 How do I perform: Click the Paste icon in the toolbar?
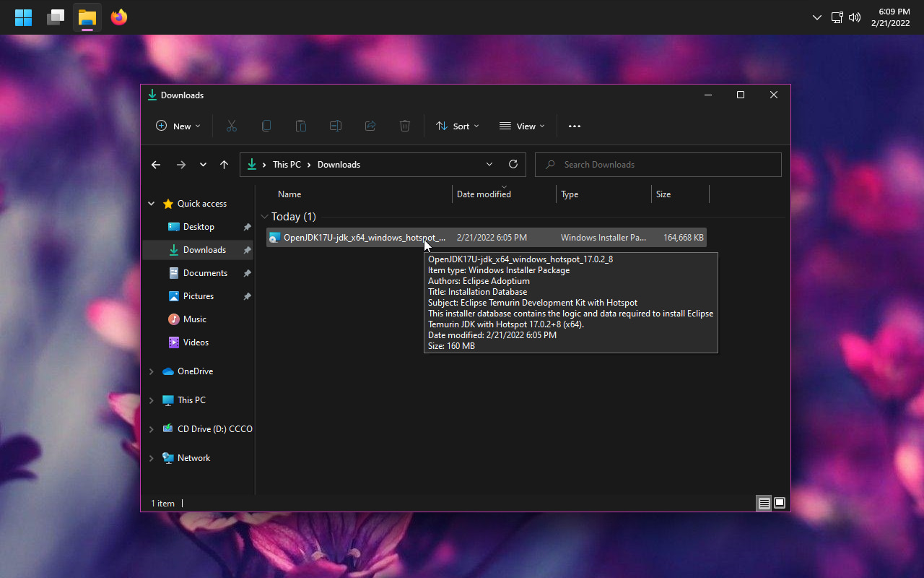[x=301, y=126]
